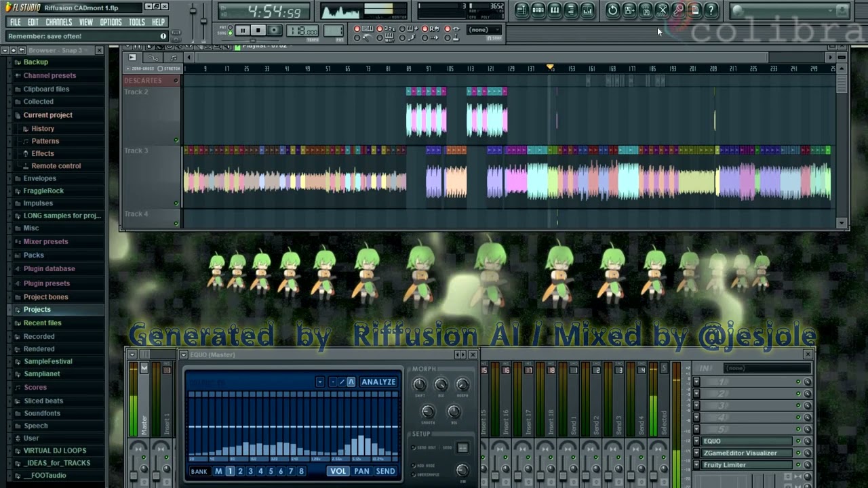Open the browser options arrow menu
Screen dimensions: 868x488
coord(5,50)
